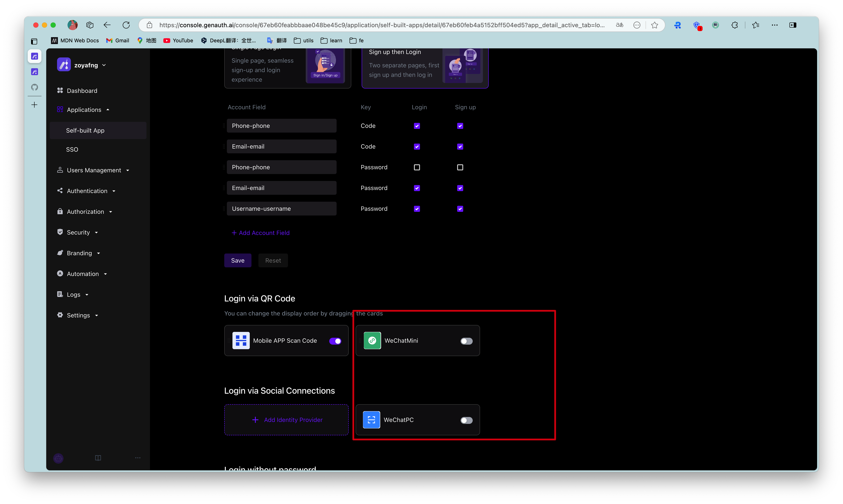Open the tab actions workspaces icon
843x504 pixels.
(90, 25)
